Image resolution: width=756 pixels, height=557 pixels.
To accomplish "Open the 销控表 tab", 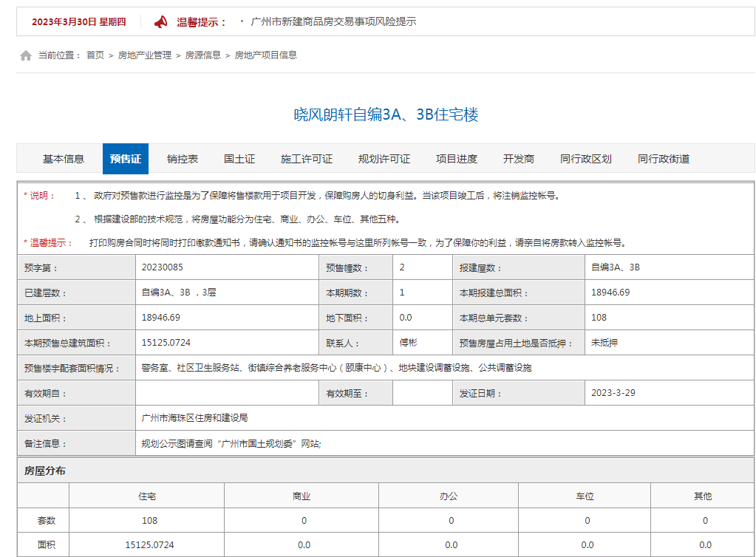I will (x=183, y=158).
